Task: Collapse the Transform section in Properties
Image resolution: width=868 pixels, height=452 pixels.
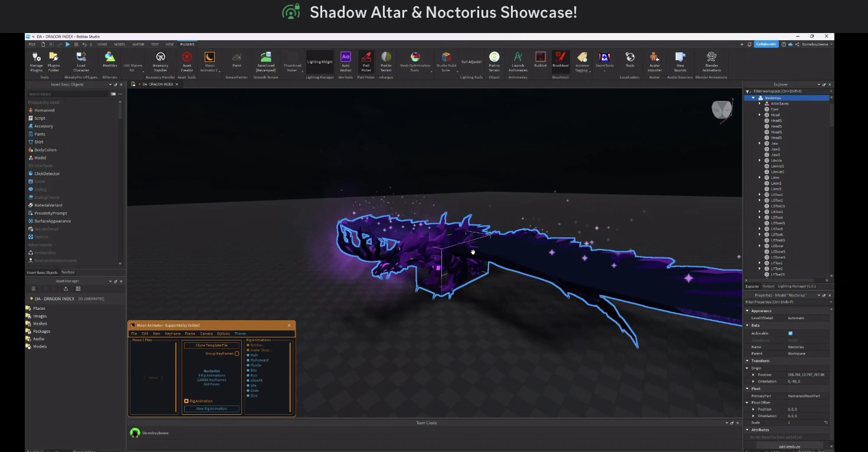Action: pyautogui.click(x=746, y=361)
